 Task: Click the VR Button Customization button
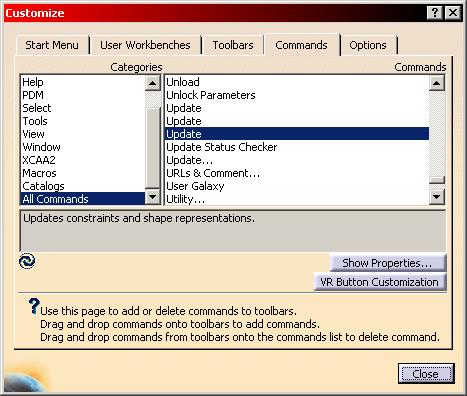click(380, 282)
